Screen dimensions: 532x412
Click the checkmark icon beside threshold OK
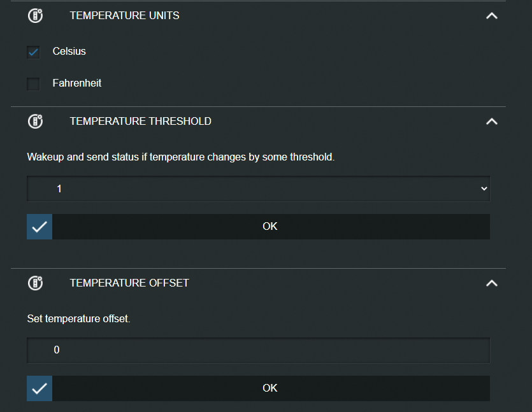pyautogui.click(x=40, y=227)
